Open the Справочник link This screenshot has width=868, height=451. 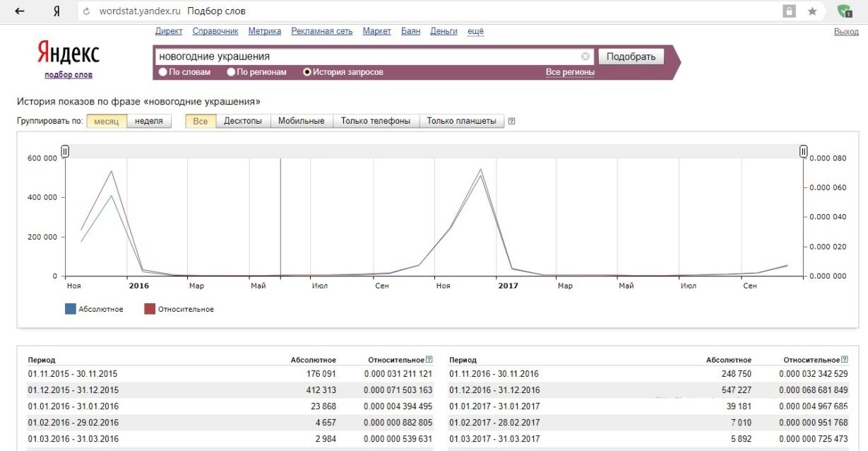point(215,31)
